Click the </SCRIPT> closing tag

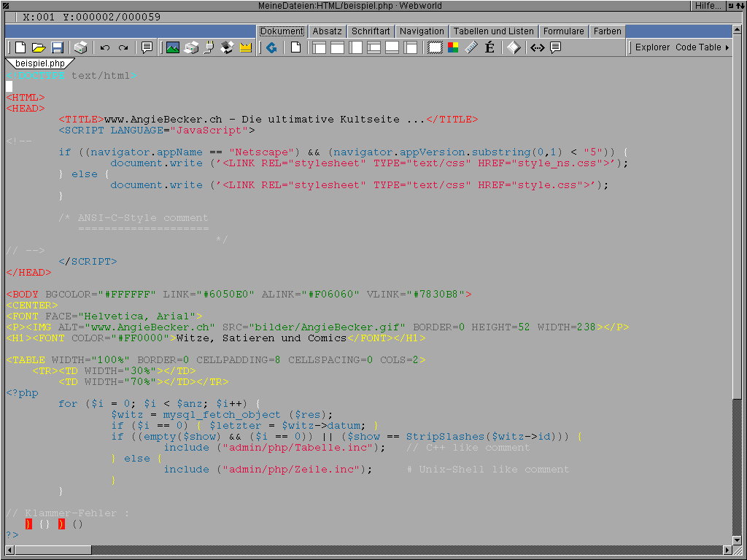coord(88,262)
